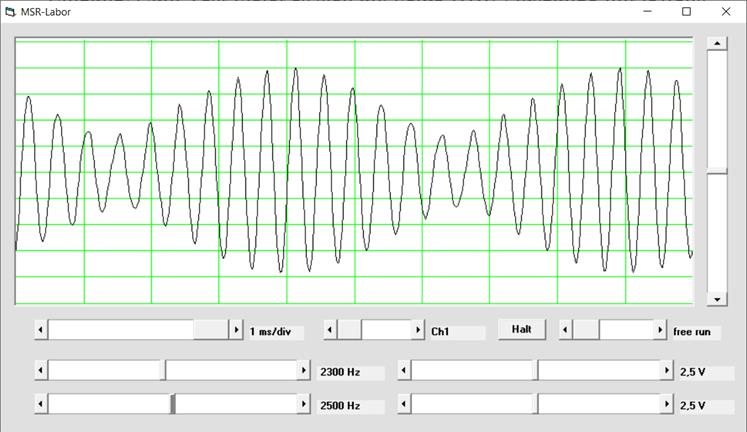Increase 2300 Hz frequency with right arrow
Viewport: 747px width, 432px height.
click(304, 371)
